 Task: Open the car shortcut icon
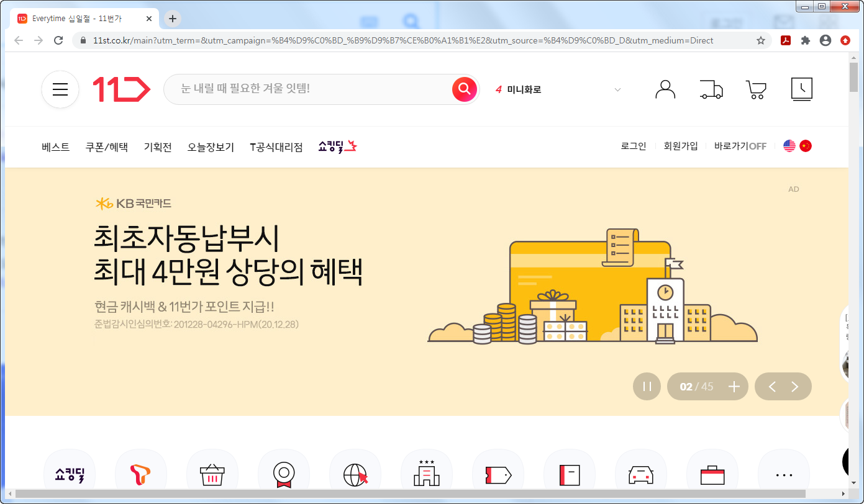pos(641,475)
